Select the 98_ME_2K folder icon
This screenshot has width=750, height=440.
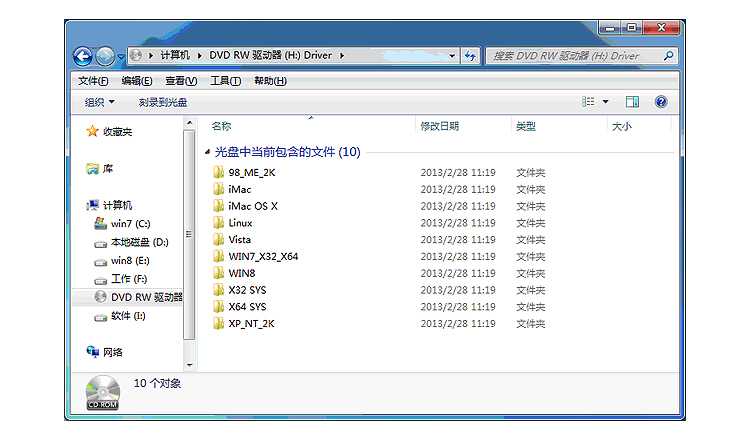pyautogui.click(x=219, y=172)
